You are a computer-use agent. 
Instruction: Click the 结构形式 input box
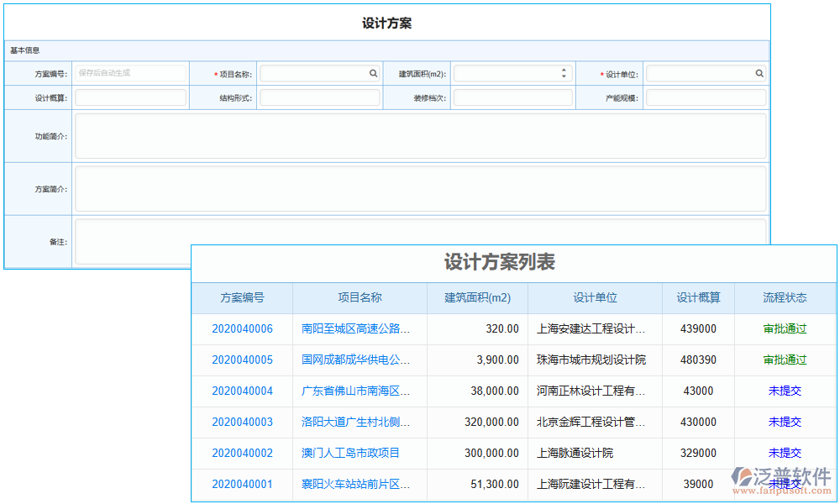[x=319, y=97]
